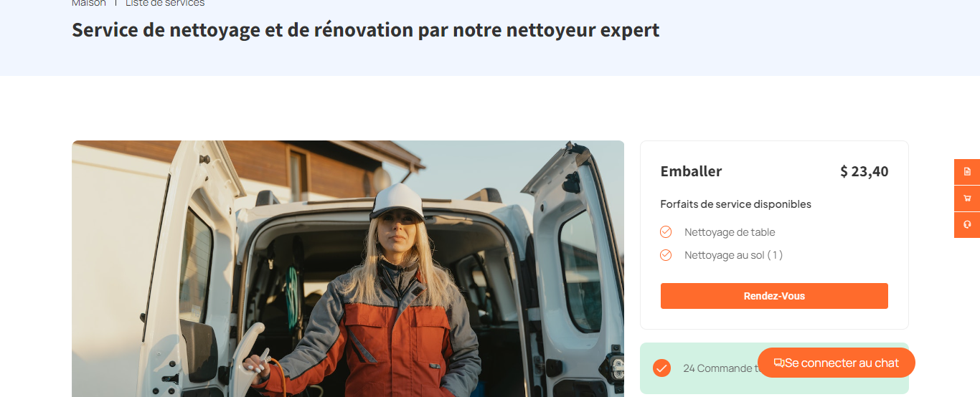Image resolution: width=980 pixels, height=397 pixels.
Task: Open Se connecter au chat
Action: (x=837, y=363)
